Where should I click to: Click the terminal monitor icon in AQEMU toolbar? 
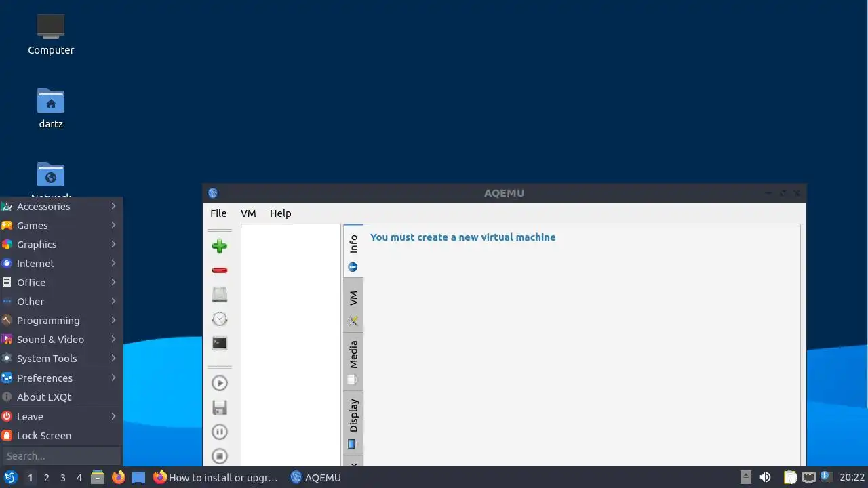tap(219, 344)
